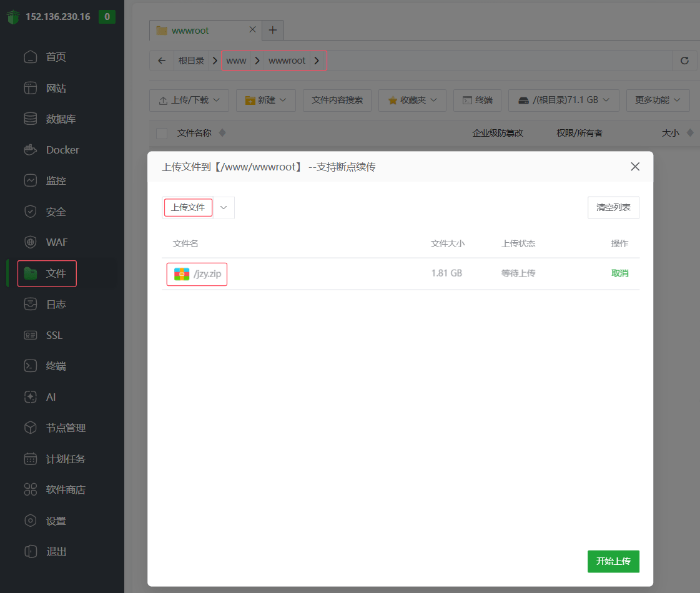Close the wwwroot tab with its X
700x593 pixels.
point(252,29)
